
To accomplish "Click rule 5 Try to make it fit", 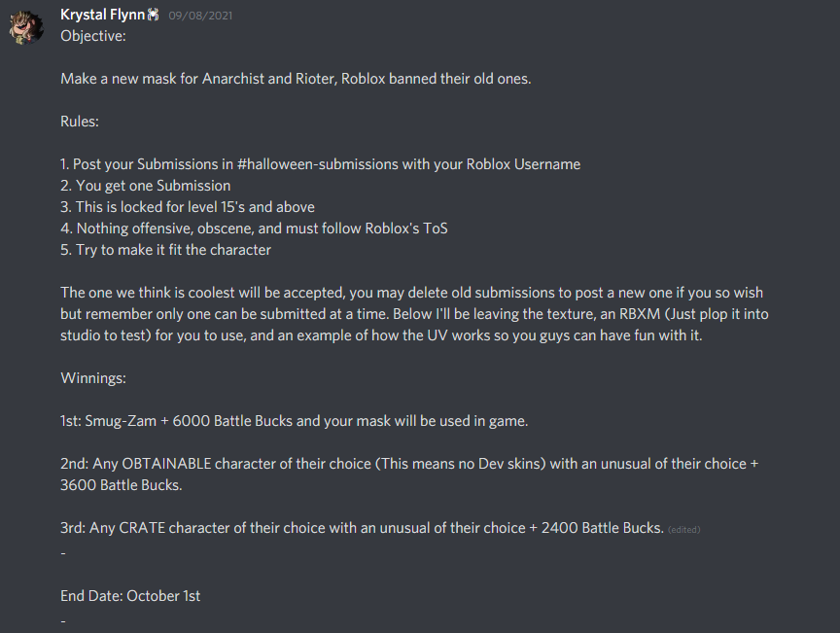I will click(165, 250).
